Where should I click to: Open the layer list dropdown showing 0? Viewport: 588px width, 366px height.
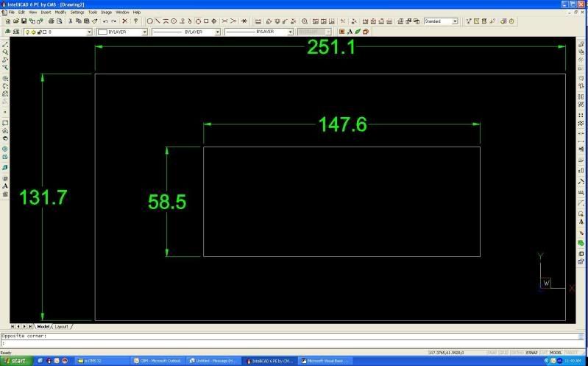click(90, 32)
